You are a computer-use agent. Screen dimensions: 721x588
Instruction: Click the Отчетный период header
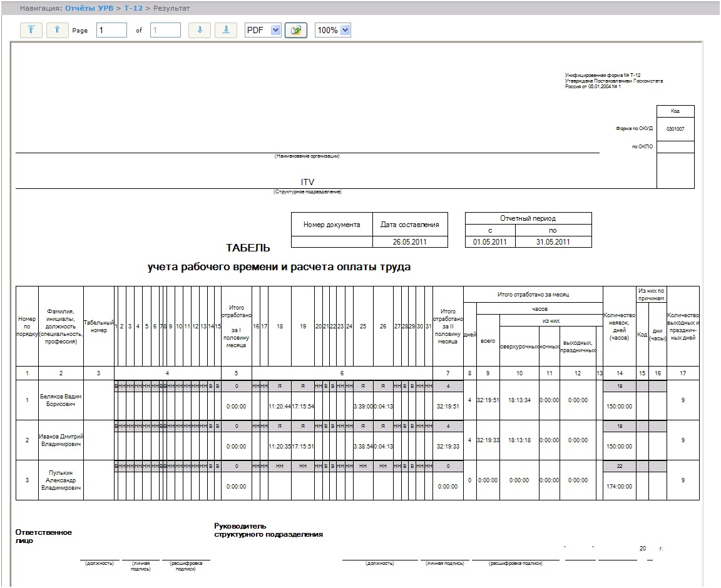click(x=528, y=218)
